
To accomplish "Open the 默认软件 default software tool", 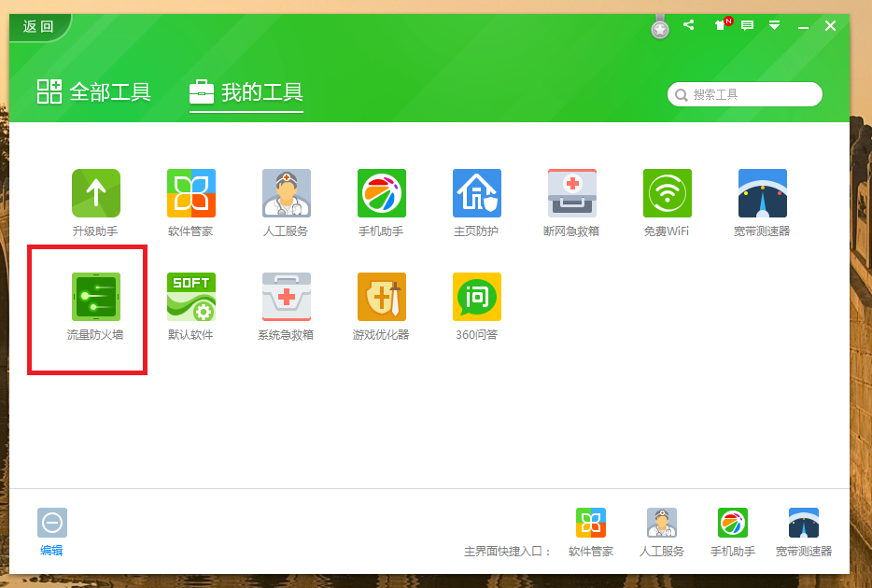I will click(x=190, y=296).
